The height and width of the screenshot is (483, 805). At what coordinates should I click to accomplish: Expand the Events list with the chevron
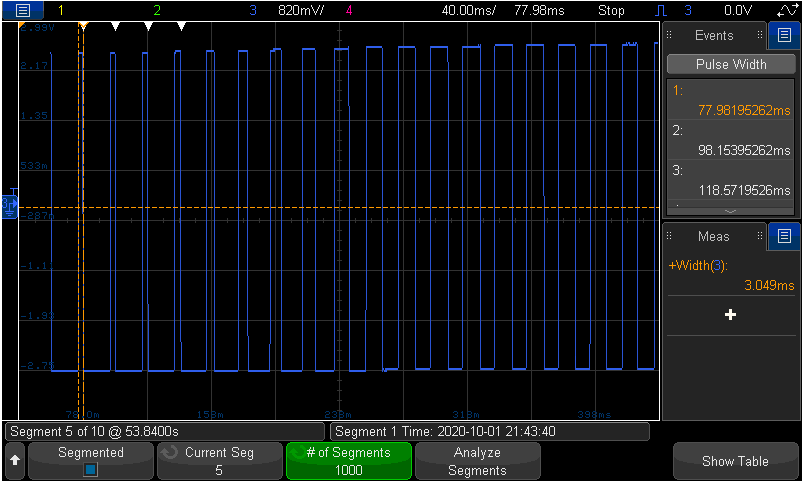(x=730, y=212)
